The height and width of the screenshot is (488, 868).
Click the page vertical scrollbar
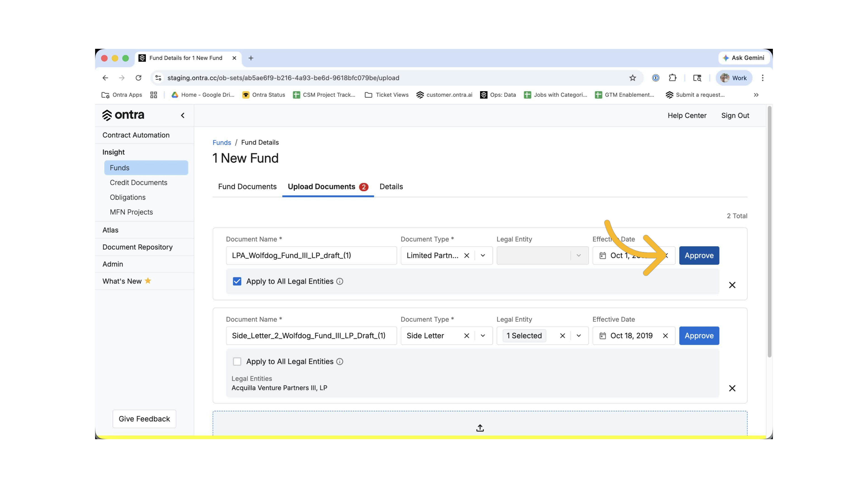pyautogui.click(x=769, y=232)
